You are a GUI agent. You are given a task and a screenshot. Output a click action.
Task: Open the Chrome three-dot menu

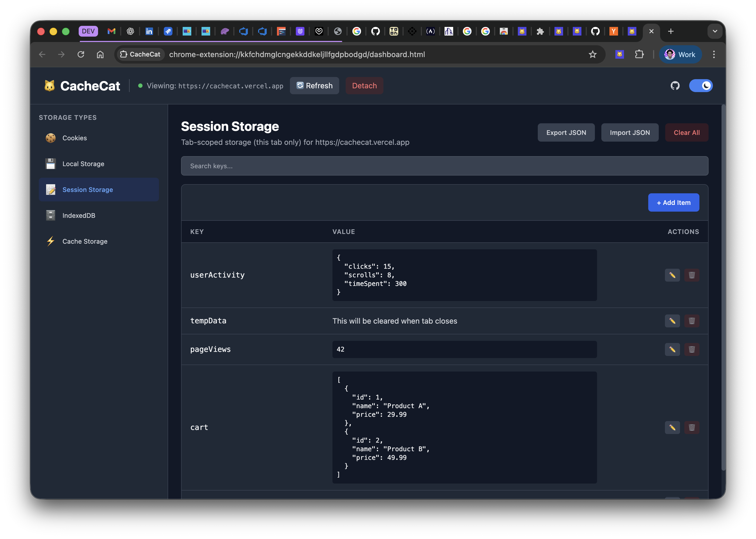pos(714,54)
